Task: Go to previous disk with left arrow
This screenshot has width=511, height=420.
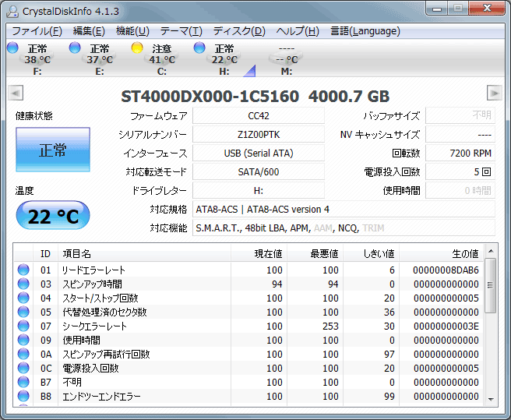Action: pyautogui.click(x=16, y=93)
